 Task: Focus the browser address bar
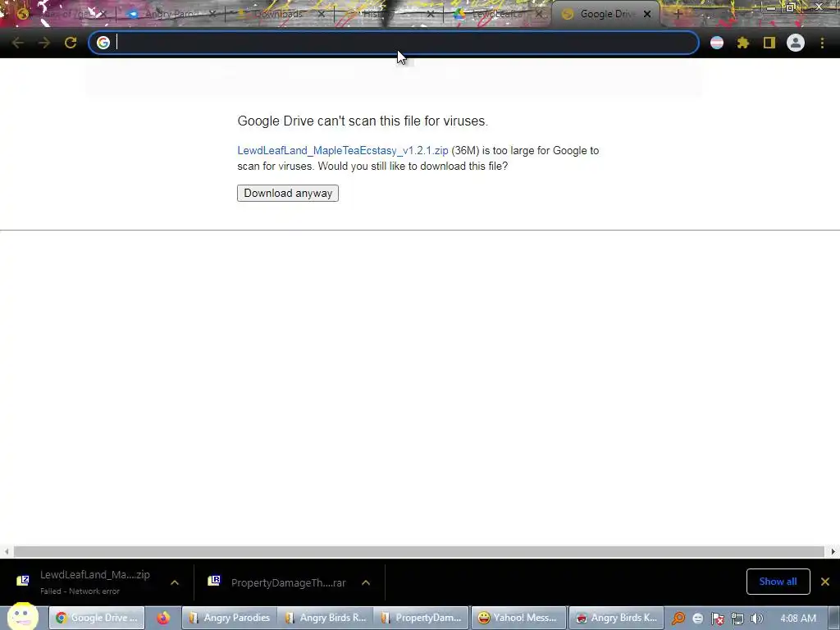(394, 43)
